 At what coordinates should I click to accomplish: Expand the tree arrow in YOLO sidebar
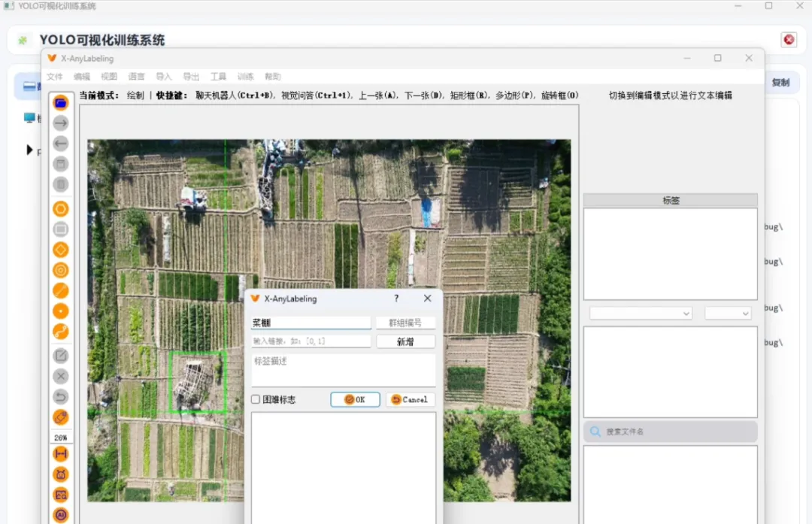pyautogui.click(x=29, y=150)
